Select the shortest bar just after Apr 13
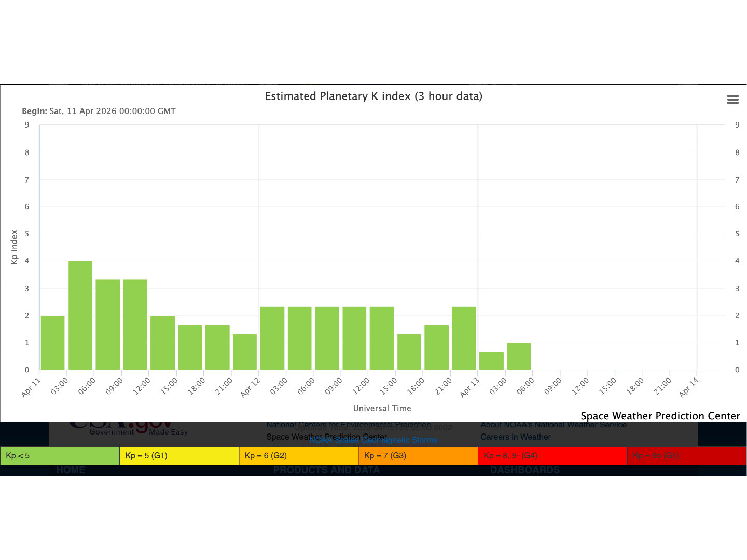The height and width of the screenshot is (560, 747). (x=491, y=361)
